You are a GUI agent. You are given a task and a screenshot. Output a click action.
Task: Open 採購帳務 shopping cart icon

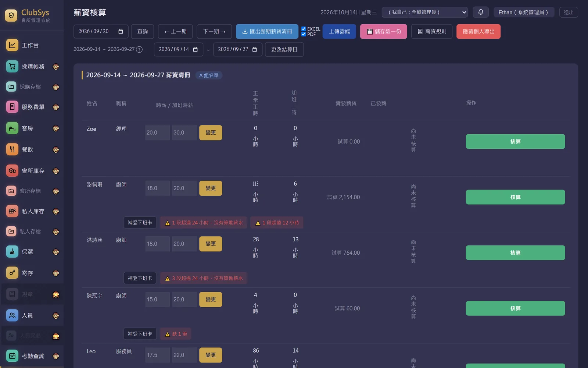[x=12, y=67]
